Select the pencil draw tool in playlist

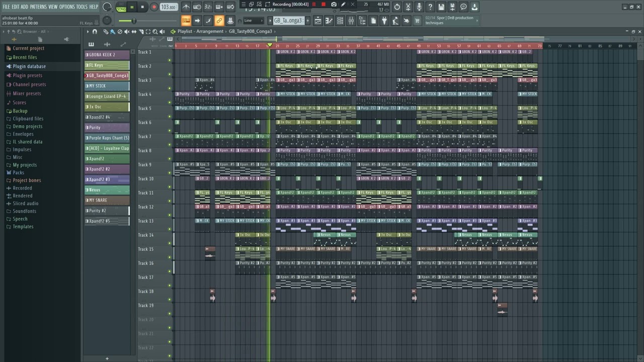click(106, 31)
